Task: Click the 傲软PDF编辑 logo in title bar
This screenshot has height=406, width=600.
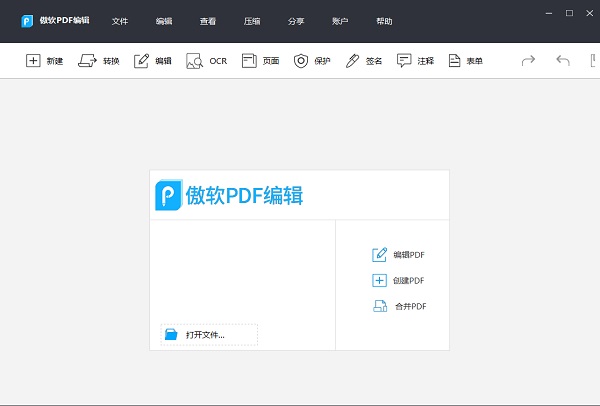Action: coord(27,21)
